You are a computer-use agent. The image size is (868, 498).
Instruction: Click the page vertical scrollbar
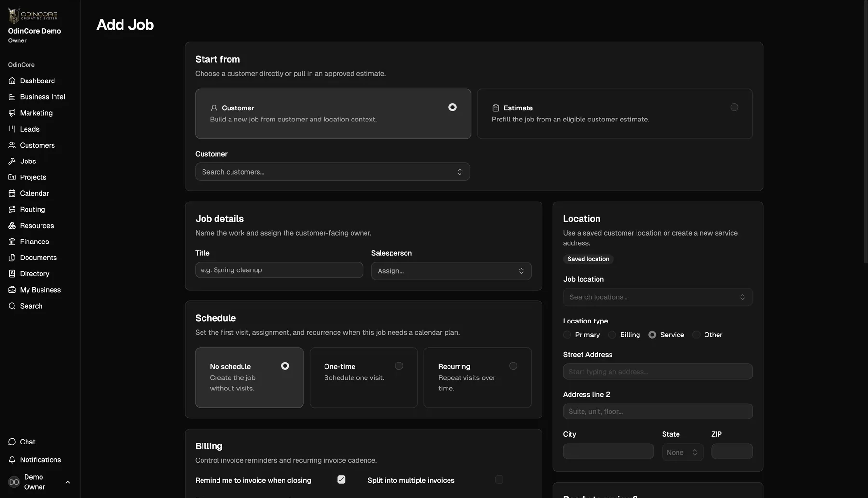pos(865,133)
